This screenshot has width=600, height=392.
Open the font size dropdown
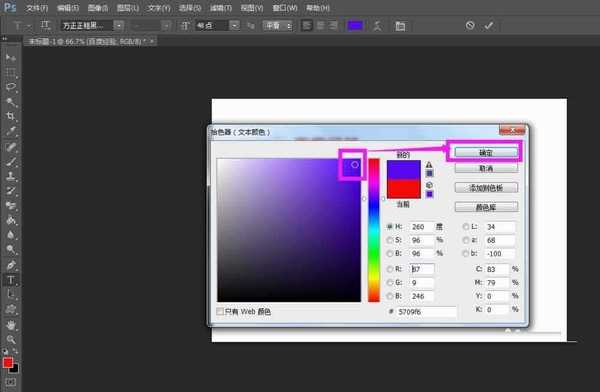coord(234,26)
